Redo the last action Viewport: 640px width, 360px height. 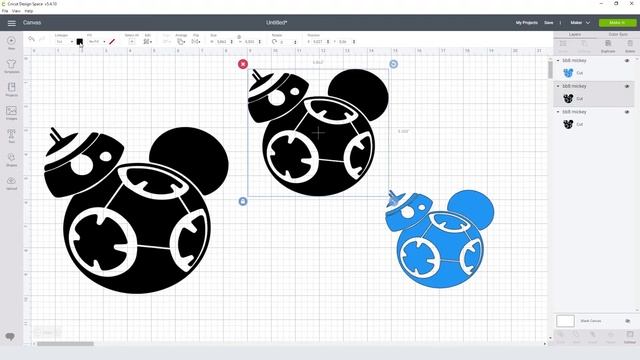tap(42, 39)
